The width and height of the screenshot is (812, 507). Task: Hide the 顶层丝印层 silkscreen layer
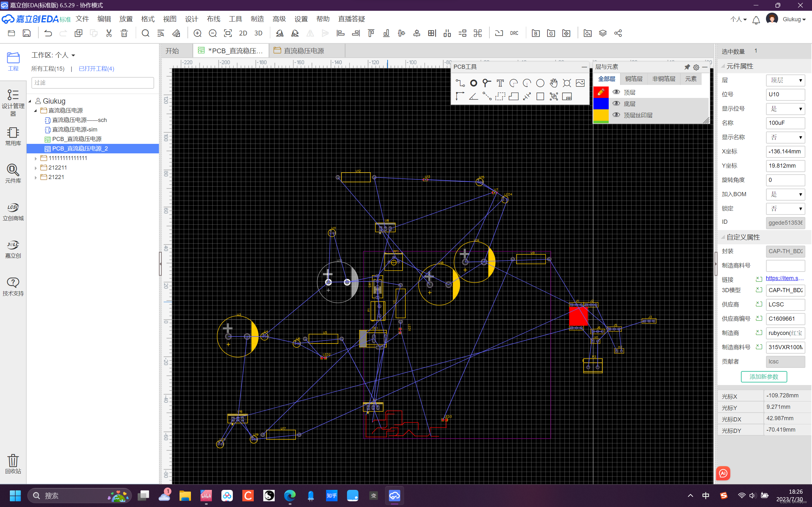[616, 115]
